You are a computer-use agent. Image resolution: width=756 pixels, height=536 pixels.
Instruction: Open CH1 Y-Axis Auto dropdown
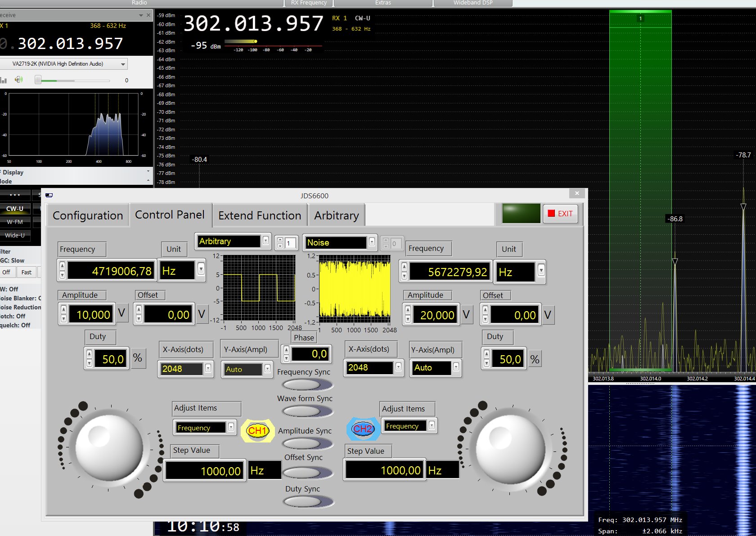(x=267, y=369)
